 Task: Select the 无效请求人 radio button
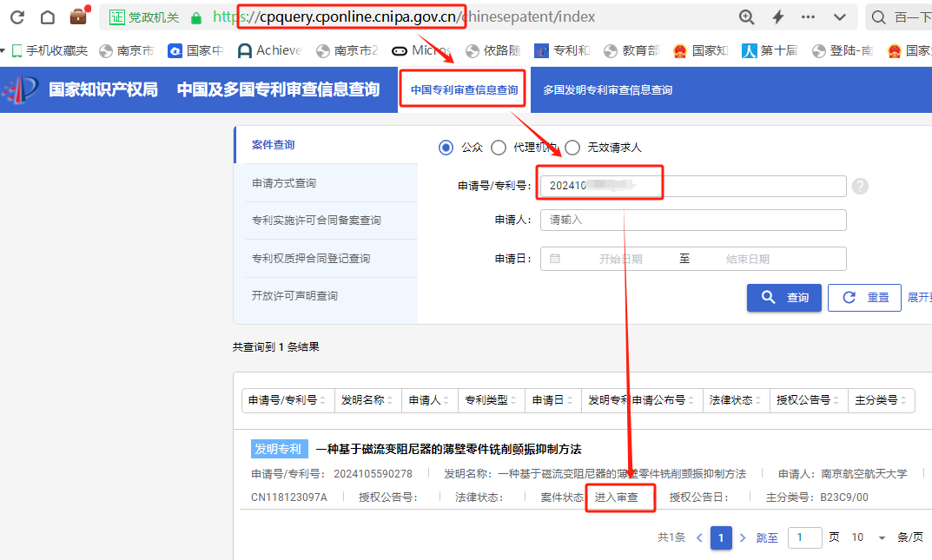572,148
